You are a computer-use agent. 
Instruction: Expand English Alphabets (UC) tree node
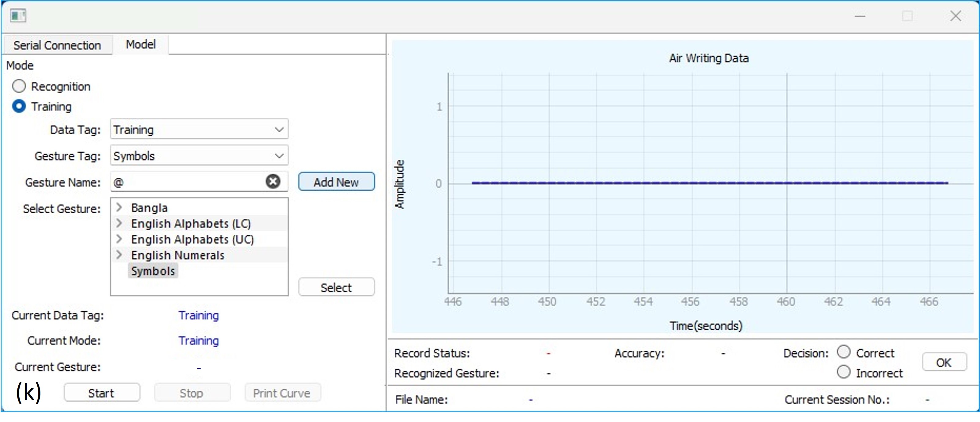(119, 239)
